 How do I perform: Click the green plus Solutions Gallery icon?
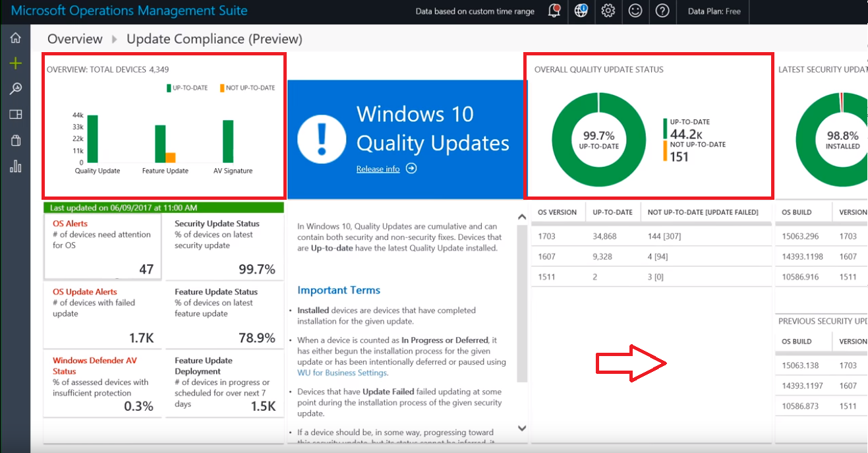[x=16, y=63]
